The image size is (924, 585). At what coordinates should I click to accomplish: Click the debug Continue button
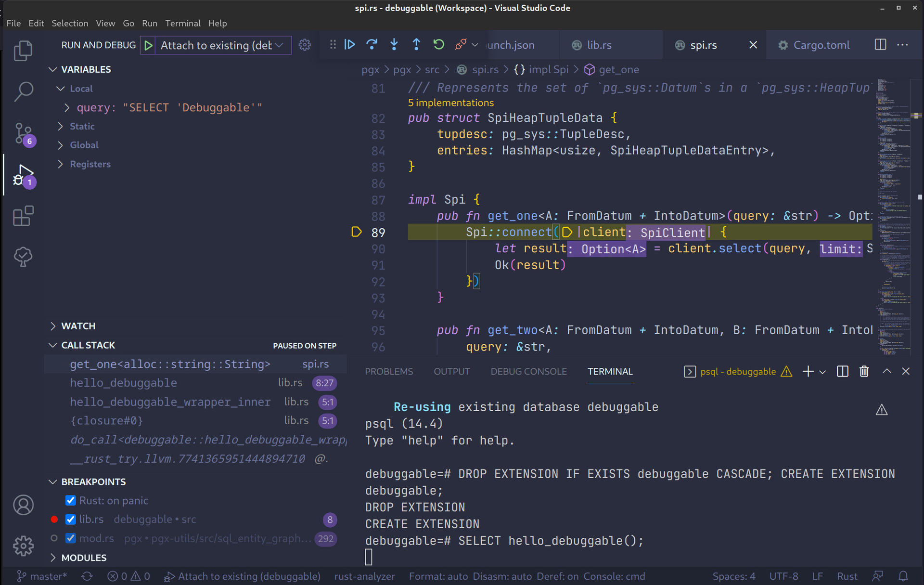[x=350, y=45]
